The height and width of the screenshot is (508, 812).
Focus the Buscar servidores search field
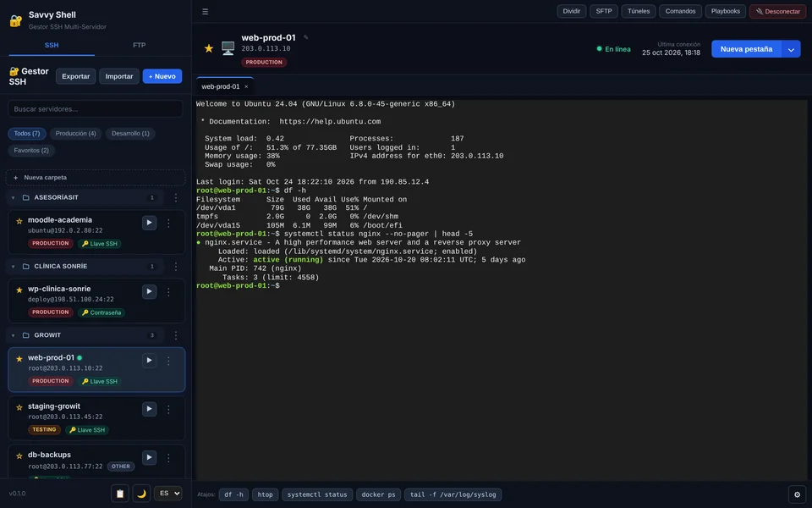pos(96,109)
